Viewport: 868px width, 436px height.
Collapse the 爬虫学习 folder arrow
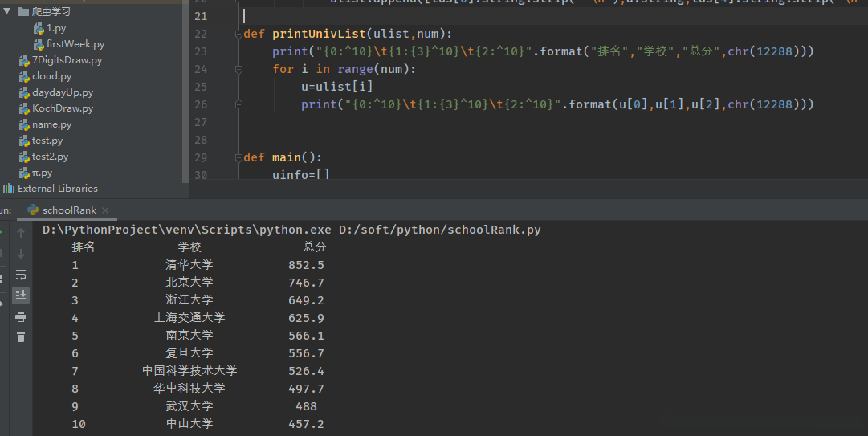[6, 11]
